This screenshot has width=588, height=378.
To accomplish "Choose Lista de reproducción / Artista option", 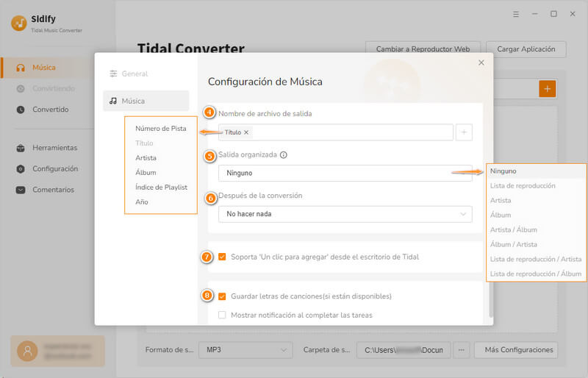I will 537,259.
